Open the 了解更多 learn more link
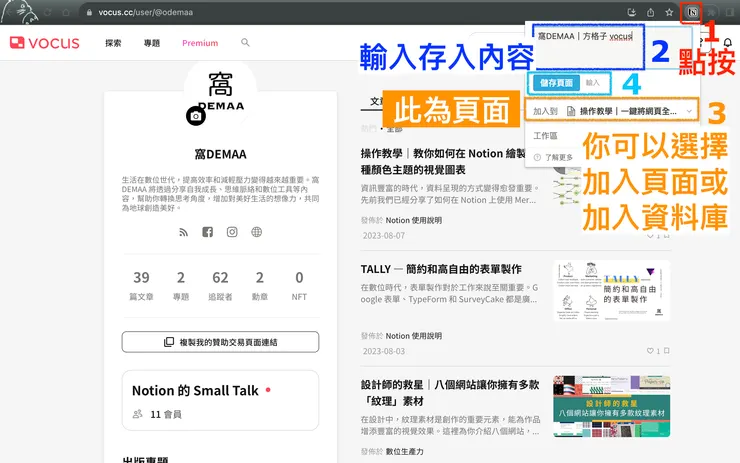 pos(559,157)
